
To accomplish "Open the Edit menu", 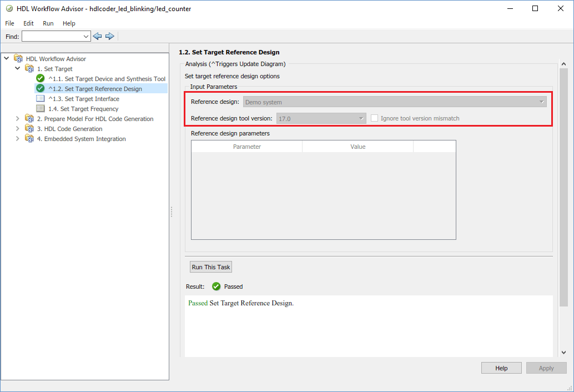I will pyautogui.click(x=28, y=23).
